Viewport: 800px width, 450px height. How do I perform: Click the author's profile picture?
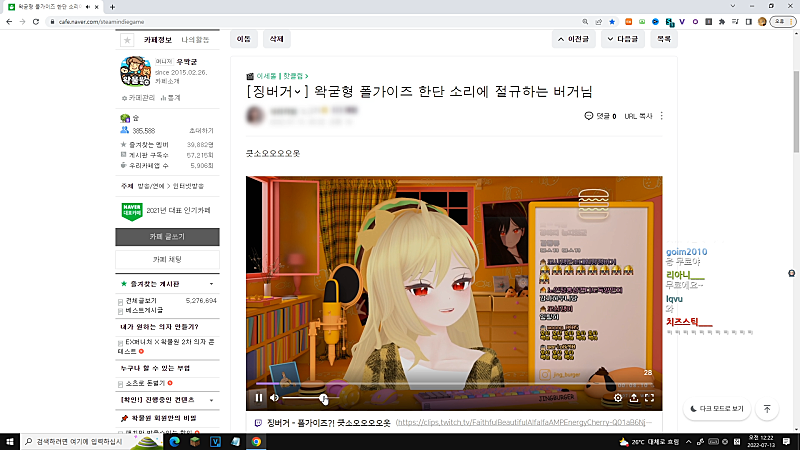[x=255, y=115]
